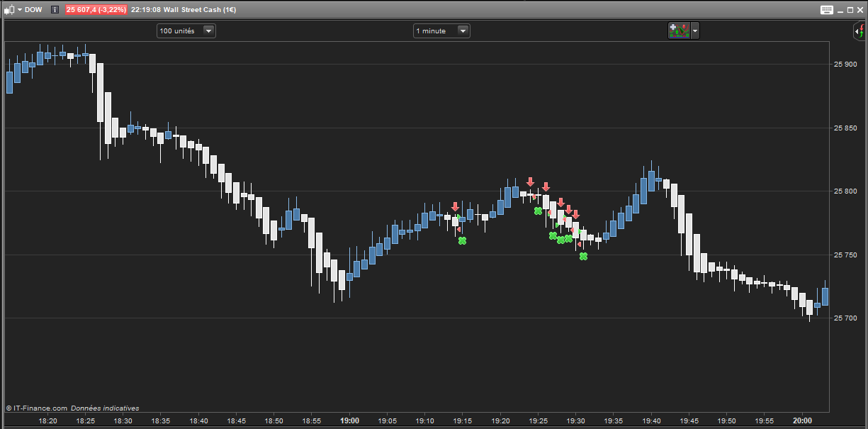Click the 18:55 time axis label
Image resolution: width=868 pixels, height=429 pixels.
pyautogui.click(x=311, y=420)
